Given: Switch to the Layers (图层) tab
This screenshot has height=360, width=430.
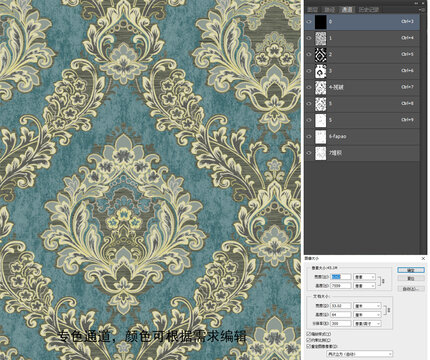Looking at the screenshot, I should click(x=313, y=10).
